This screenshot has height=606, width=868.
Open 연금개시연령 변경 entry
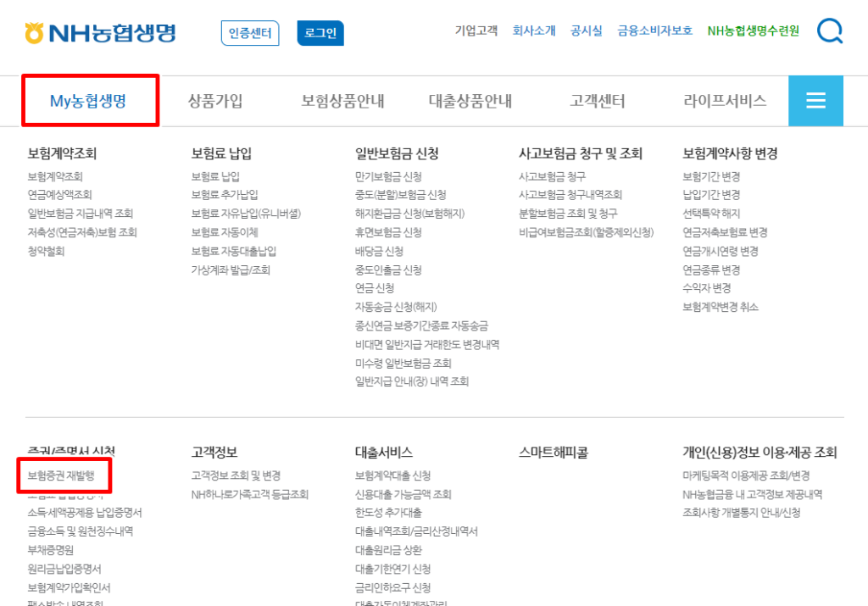coord(721,251)
